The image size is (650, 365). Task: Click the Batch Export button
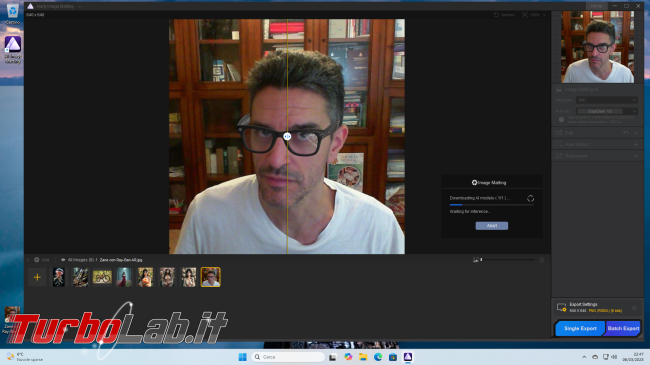[x=623, y=328]
